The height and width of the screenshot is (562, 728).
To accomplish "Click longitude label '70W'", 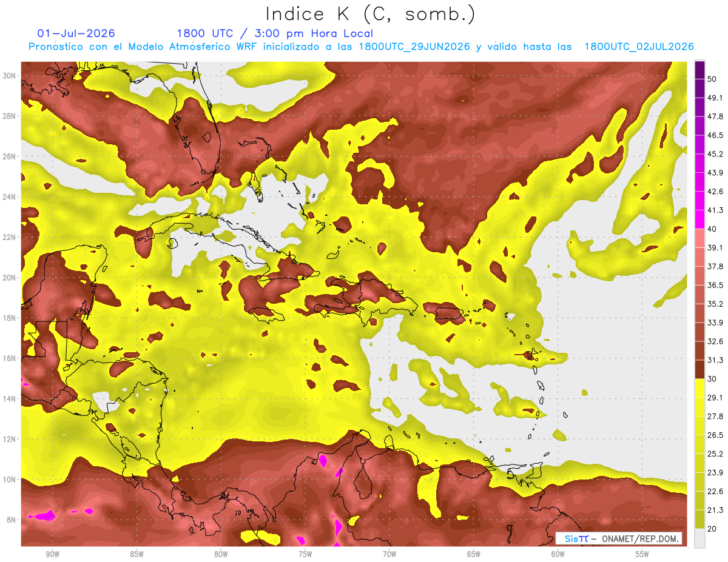I will tap(389, 555).
